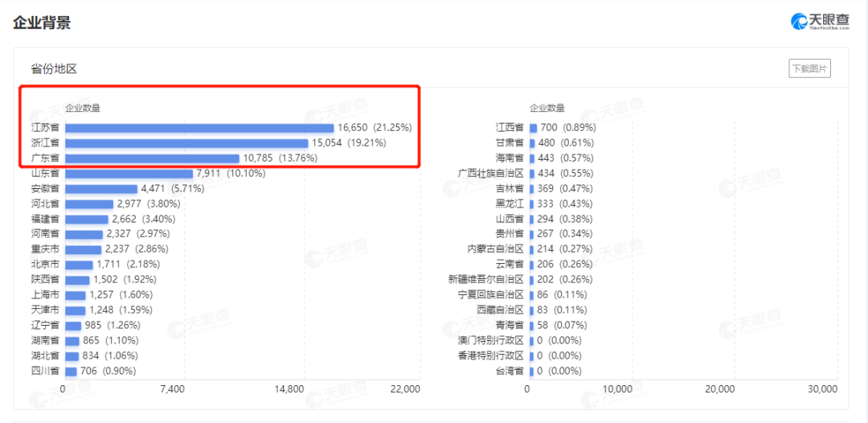Image resolution: width=868 pixels, height=423 pixels.
Task: Click the 16,650 (21.25%) value label
Action: coord(375,128)
